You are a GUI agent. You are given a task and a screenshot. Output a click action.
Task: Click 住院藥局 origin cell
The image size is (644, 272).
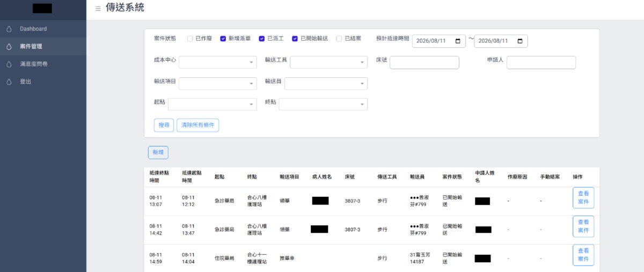224,258
